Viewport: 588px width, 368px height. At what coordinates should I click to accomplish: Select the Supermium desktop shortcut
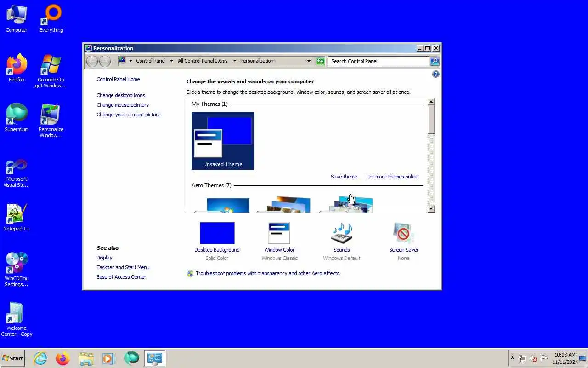(17, 118)
